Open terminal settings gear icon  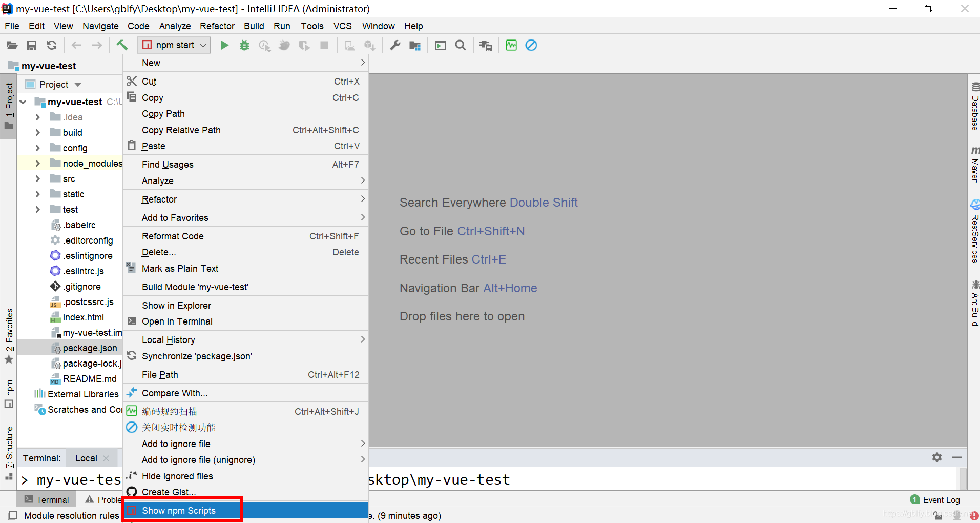click(937, 457)
